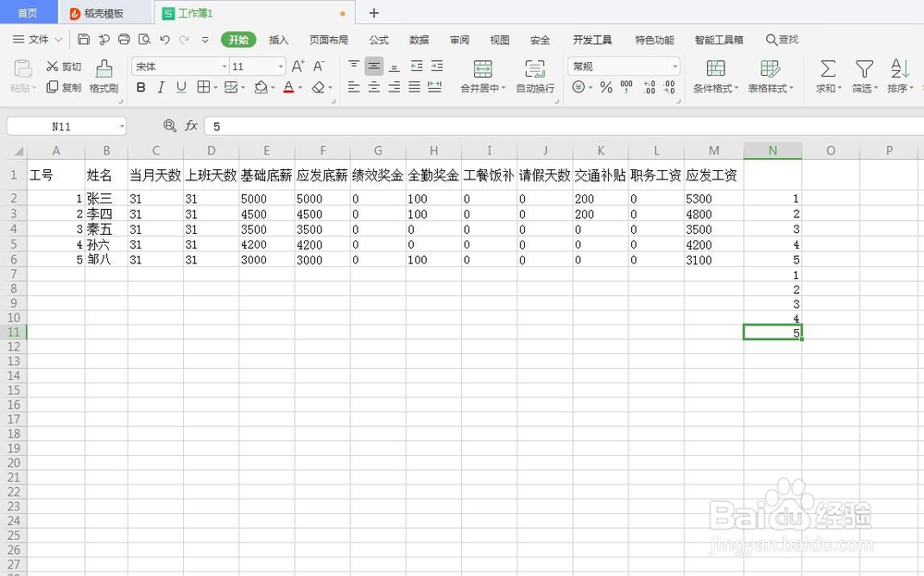Click the new workbook plus button
This screenshot has height=576, width=924.
pyautogui.click(x=373, y=13)
